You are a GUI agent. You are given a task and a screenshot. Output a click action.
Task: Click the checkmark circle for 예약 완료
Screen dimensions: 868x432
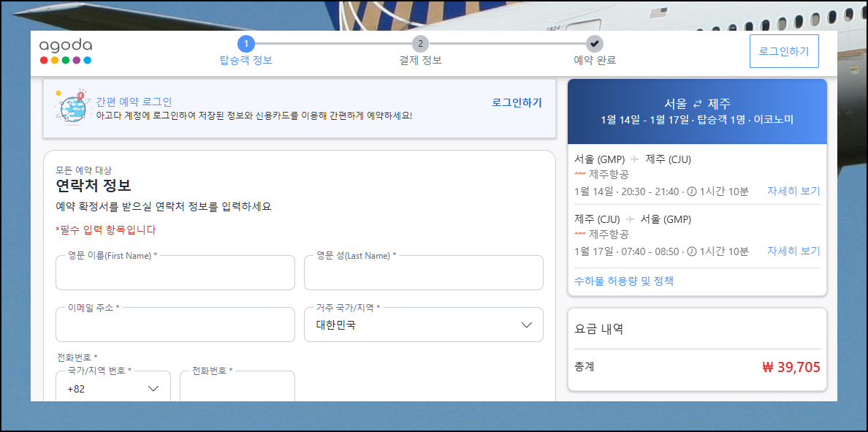point(595,43)
